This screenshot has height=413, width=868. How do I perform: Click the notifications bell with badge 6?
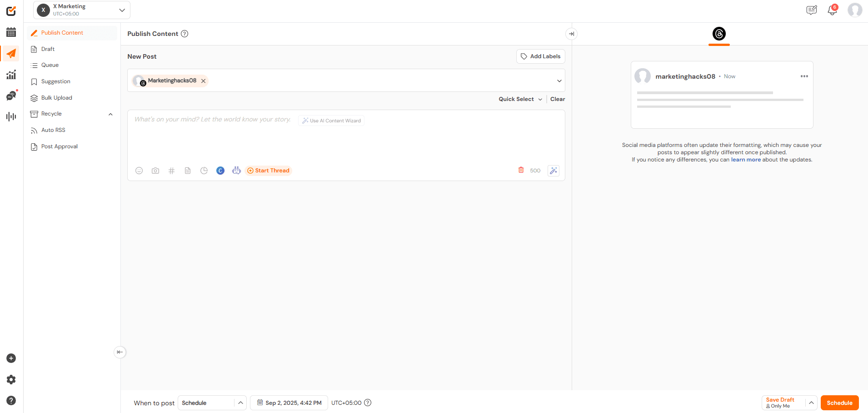832,10
